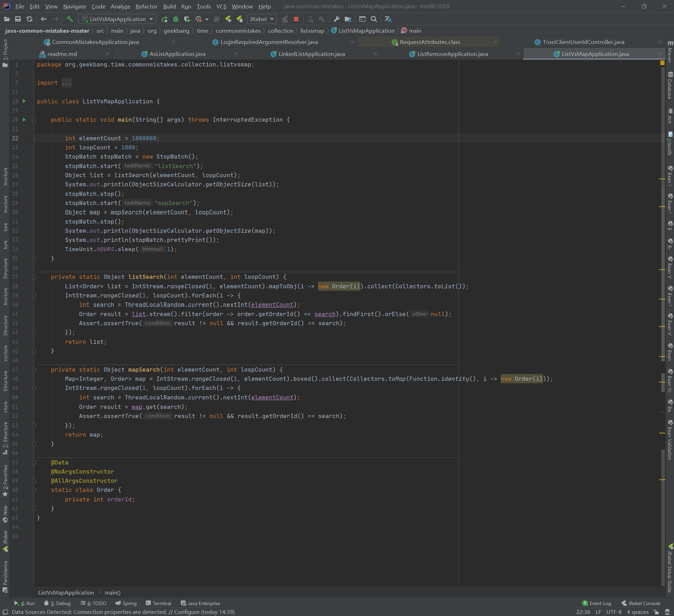Switch to readme.md tab

62,54
